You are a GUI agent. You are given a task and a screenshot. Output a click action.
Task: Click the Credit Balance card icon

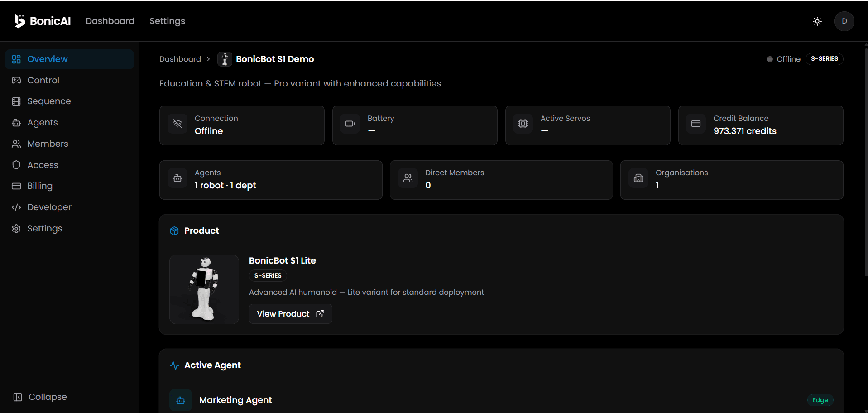click(x=696, y=124)
